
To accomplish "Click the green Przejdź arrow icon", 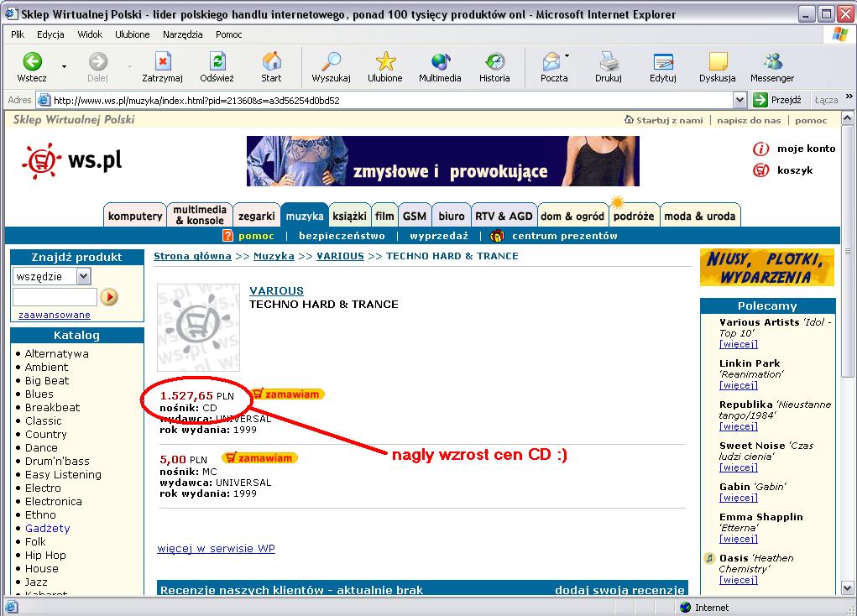I will pyautogui.click(x=760, y=100).
